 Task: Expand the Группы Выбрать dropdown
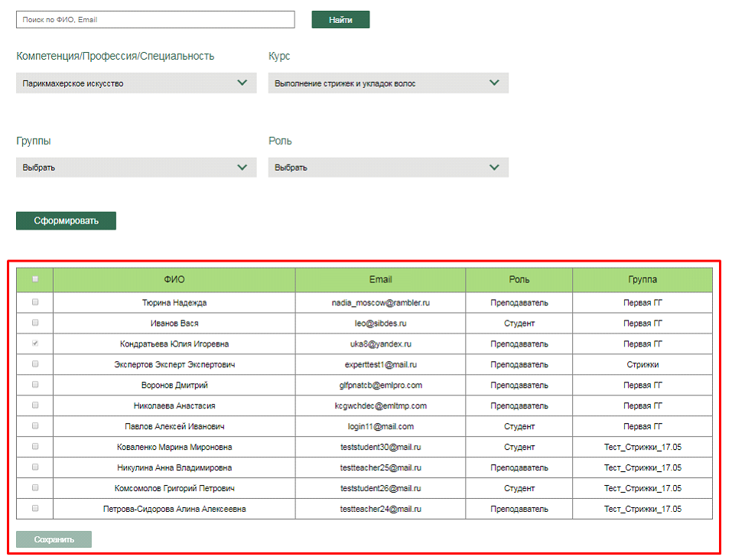[136, 168]
